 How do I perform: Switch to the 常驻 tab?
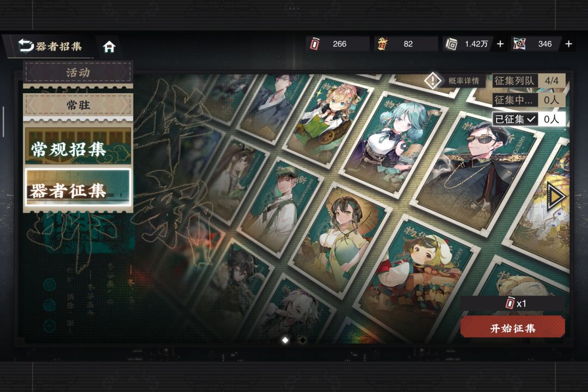(x=78, y=105)
